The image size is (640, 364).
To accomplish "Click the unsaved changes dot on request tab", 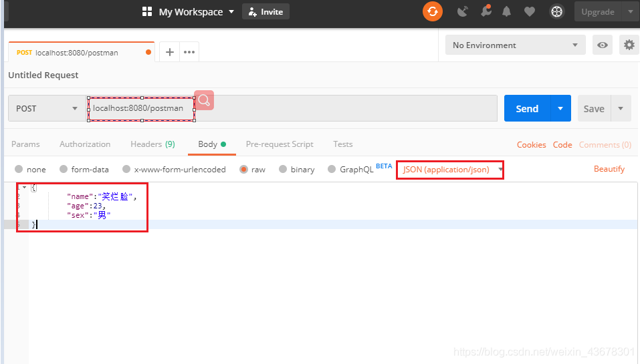I will tap(148, 52).
